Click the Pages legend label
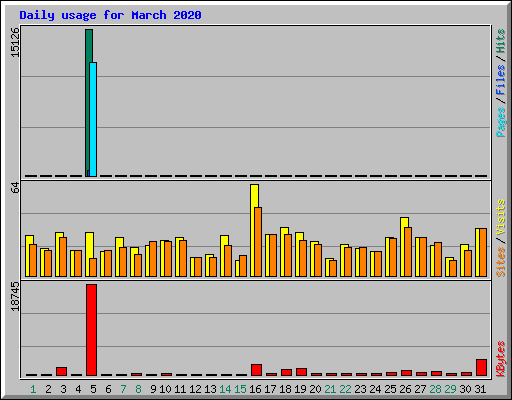The width and height of the screenshot is (512, 400). pyautogui.click(x=500, y=122)
